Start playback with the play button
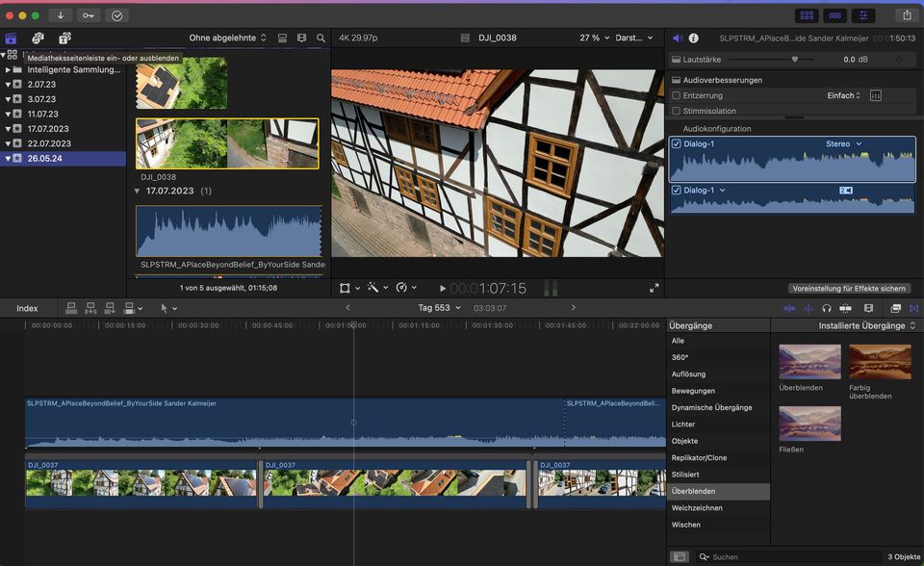This screenshot has width=924, height=566. click(443, 289)
